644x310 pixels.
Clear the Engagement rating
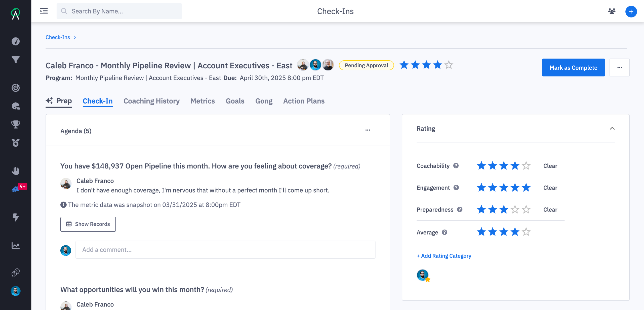(550, 188)
